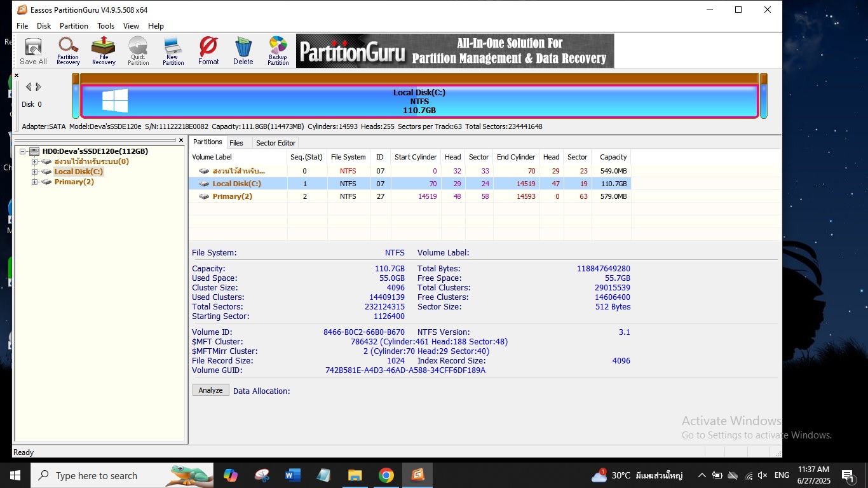
Task: Open Microsoft Word from taskbar
Action: (293, 475)
